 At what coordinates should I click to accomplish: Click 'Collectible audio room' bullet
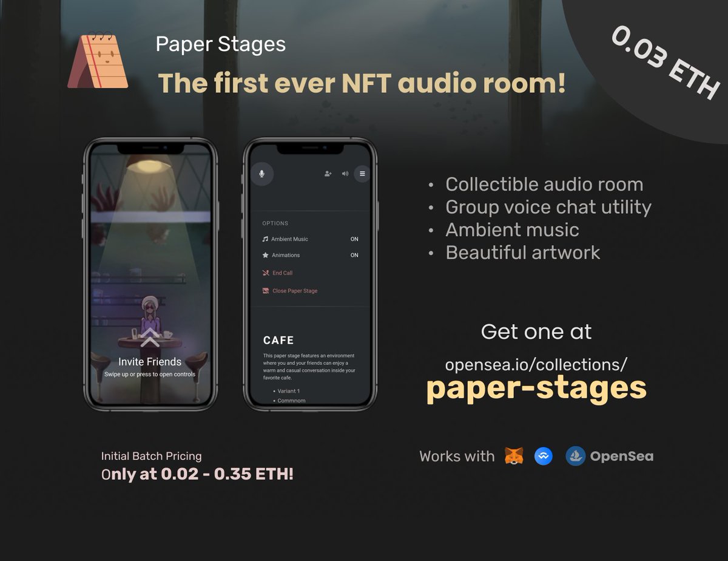544,184
